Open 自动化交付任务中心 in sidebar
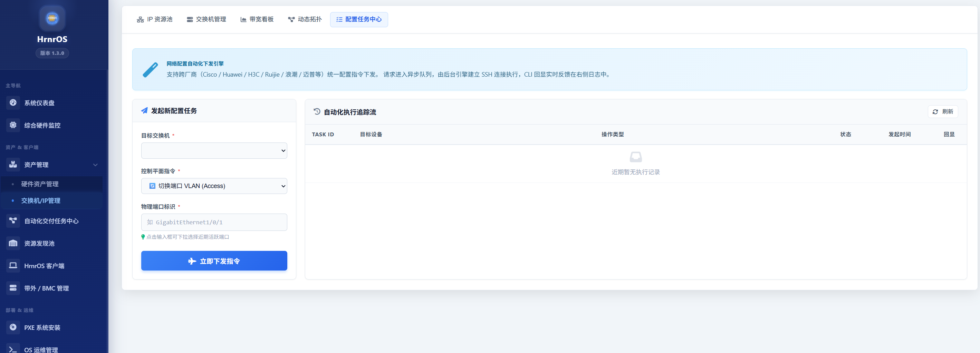The image size is (980, 353). [52, 221]
